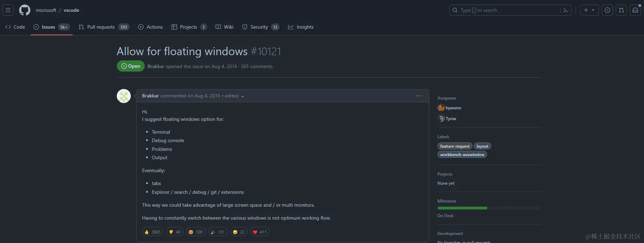Click the milestone progress bar
The image size is (644, 243).
tap(489, 208)
